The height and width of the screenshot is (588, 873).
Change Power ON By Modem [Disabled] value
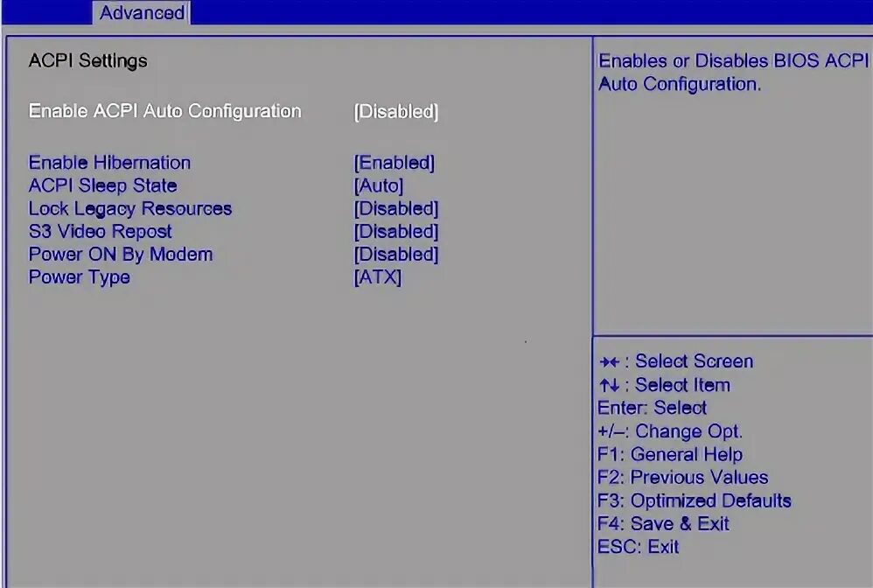396,255
